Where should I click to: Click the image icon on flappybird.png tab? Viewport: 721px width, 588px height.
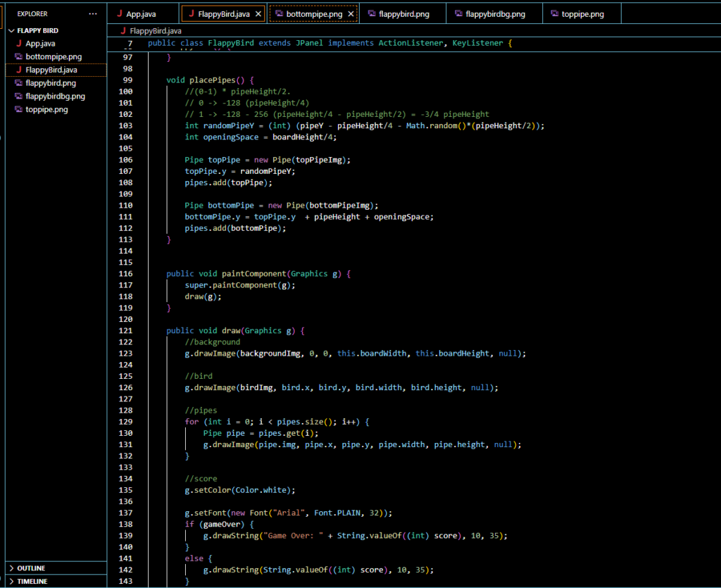coord(372,13)
